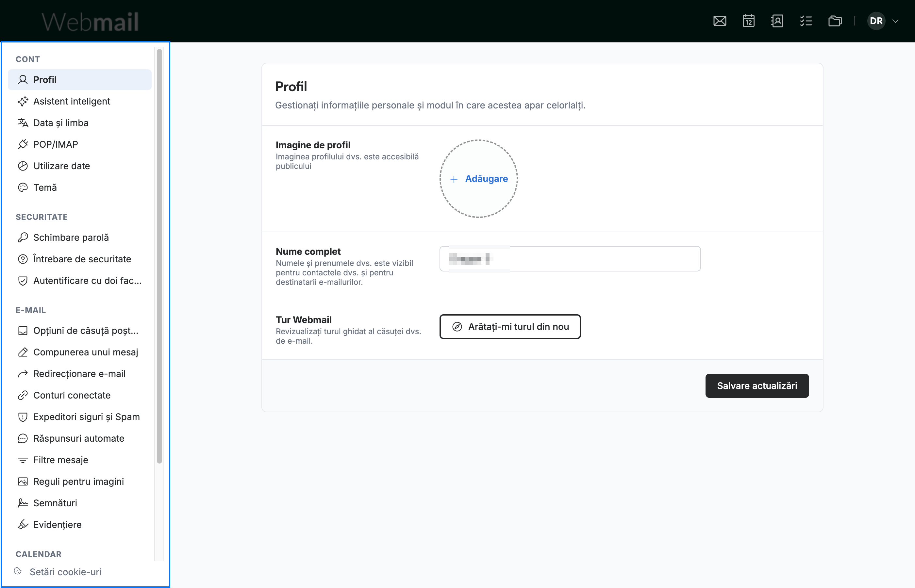Screen dimensions: 915x588
Task: Click the shield icon for Autentificare cu doi factori
Action: [23, 281]
